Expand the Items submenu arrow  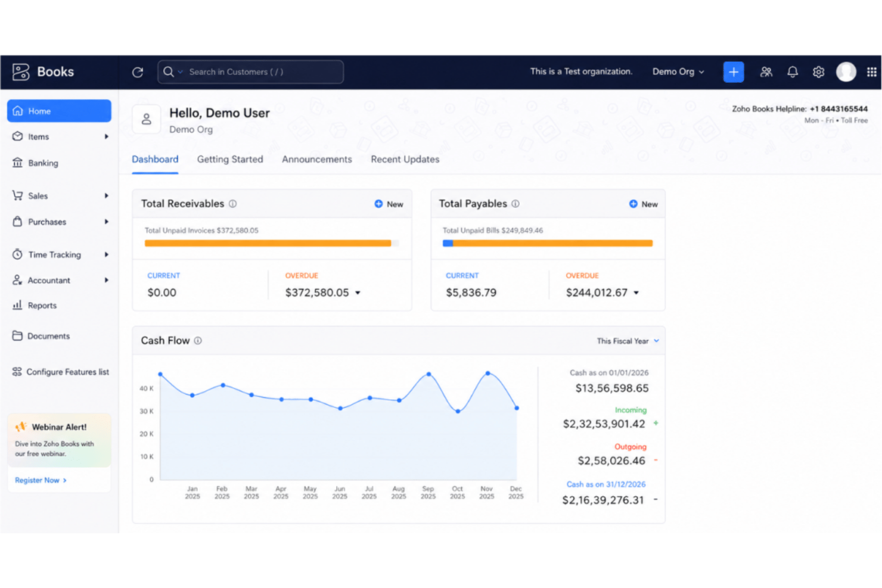107,136
